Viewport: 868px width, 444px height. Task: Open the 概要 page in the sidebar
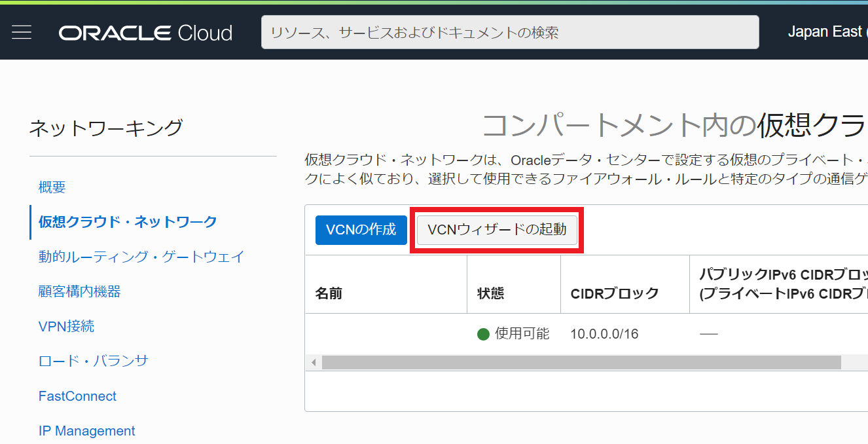click(52, 187)
